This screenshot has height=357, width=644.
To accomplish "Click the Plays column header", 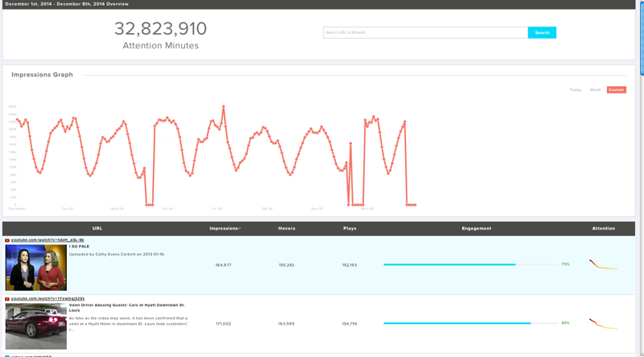I will (349, 229).
